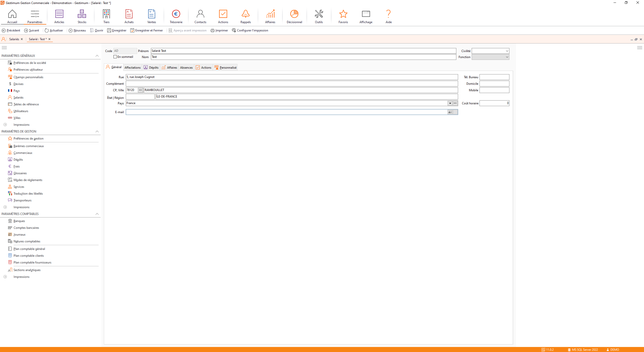The height and width of the screenshot is (352, 644).
Task: Click the Paramètres ribbon icon
Action: click(35, 17)
